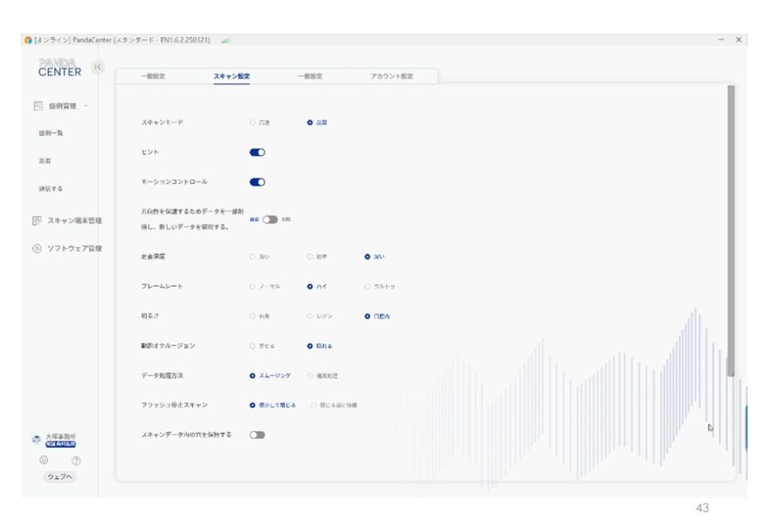
Task: Click the settings panel vertical scrollbar
Action: pyautogui.click(x=731, y=225)
